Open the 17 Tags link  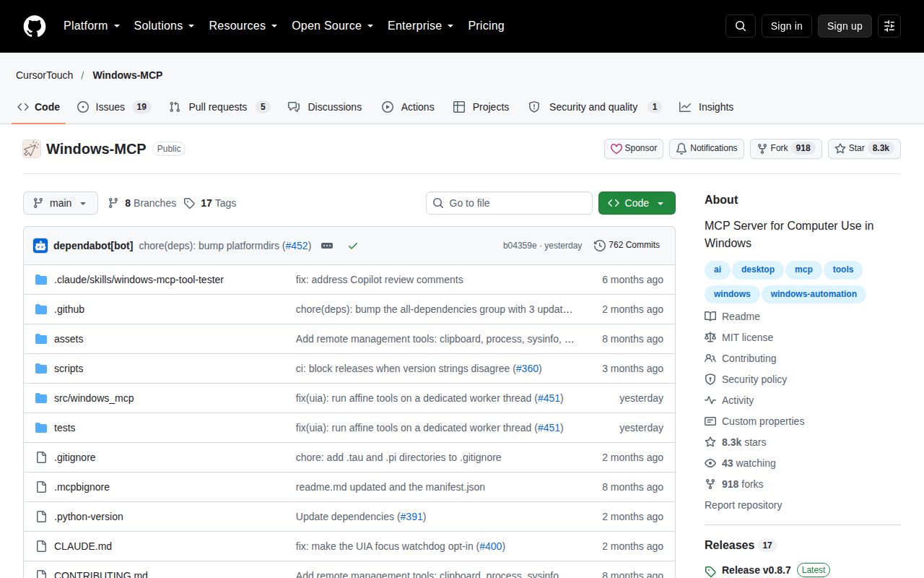(x=210, y=203)
